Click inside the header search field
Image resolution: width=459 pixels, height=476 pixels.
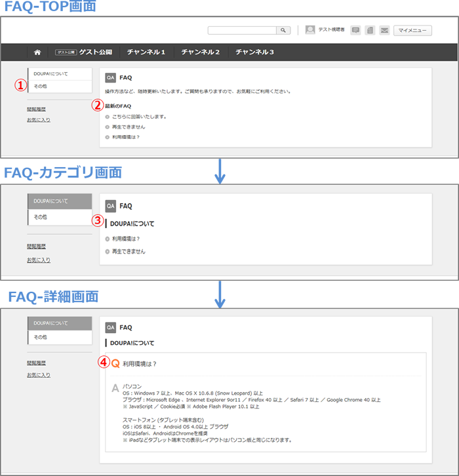point(242,30)
